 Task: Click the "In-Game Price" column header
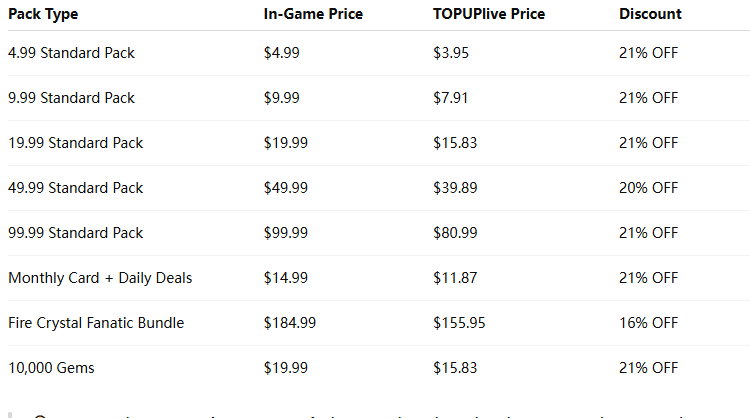[x=313, y=14]
